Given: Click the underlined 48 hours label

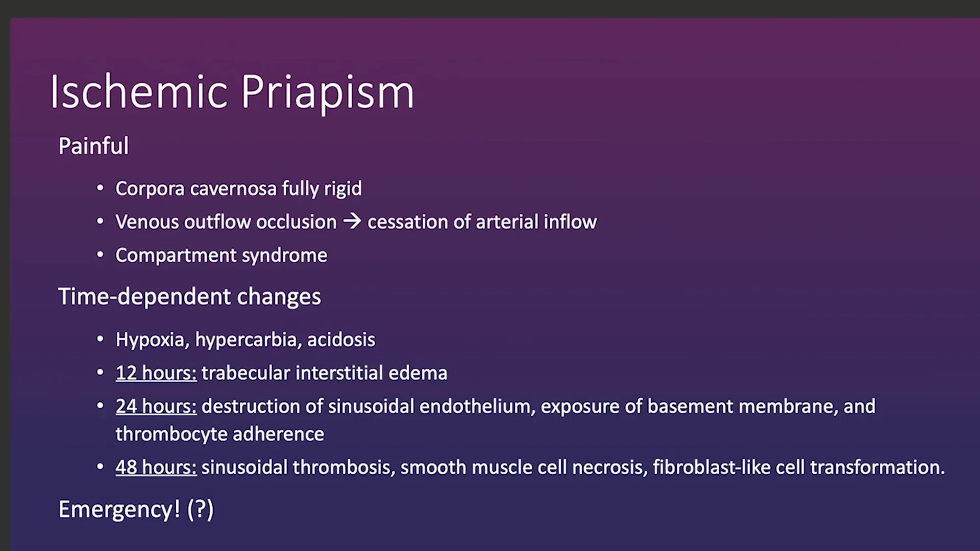Looking at the screenshot, I should click(156, 467).
